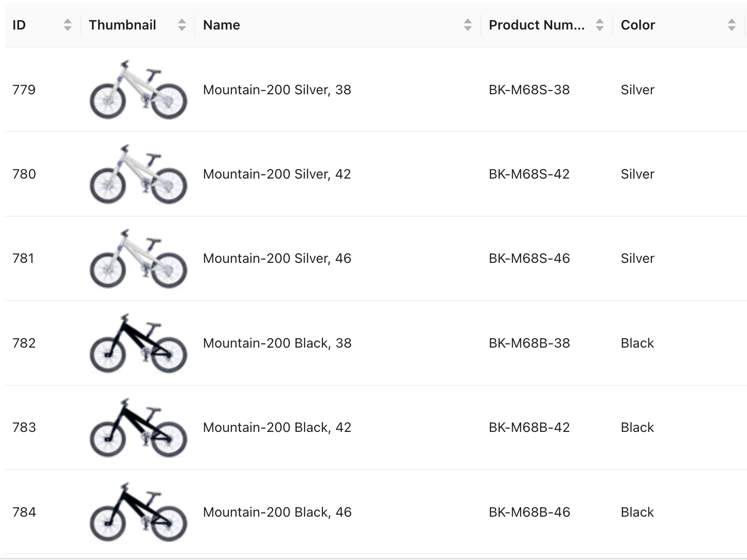Viewport: 747px width, 560px height.
Task: Select the Color column header label
Action: [x=638, y=25]
